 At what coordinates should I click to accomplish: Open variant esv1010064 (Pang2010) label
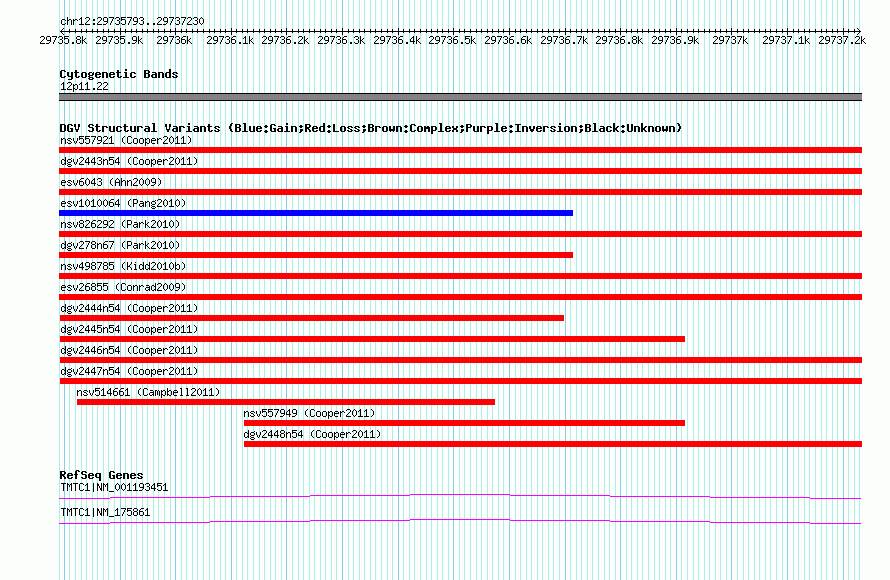point(123,203)
